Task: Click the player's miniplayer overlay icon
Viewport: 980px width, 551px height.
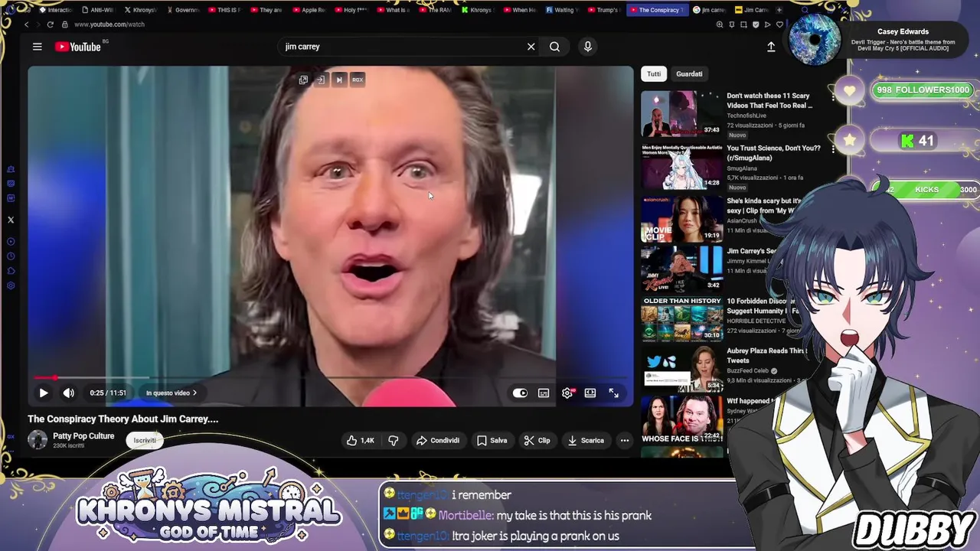Action: pyautogui.click(x=303, y=80)
